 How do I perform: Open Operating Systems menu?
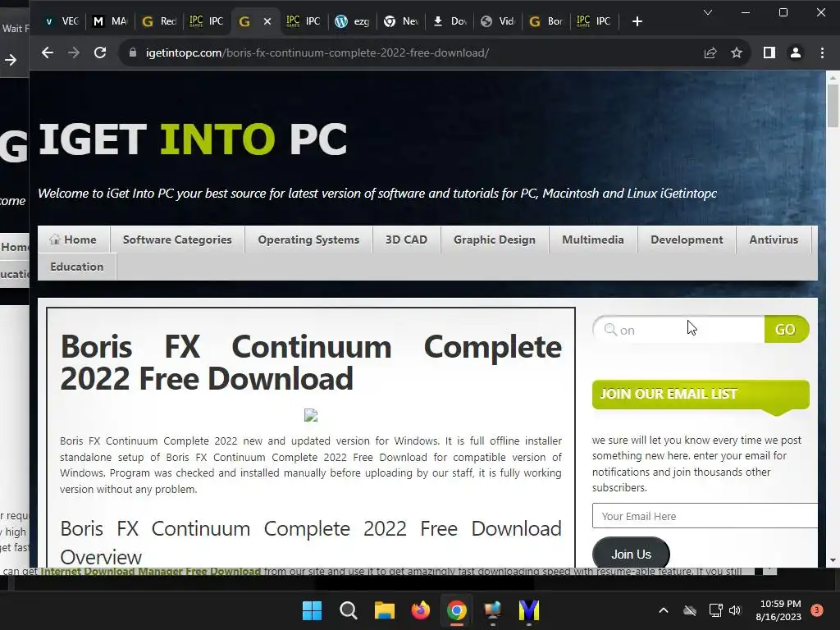pos(308,240)
